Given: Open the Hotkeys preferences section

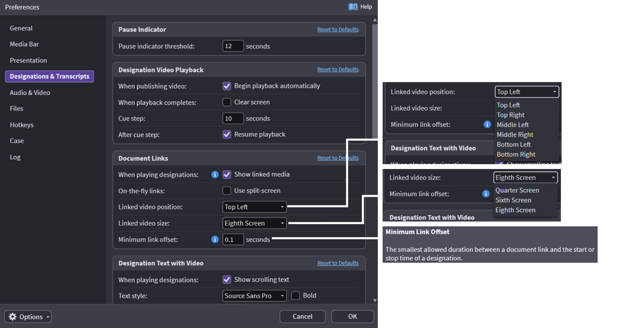Looking at the screenshot, I should [22, 125].
